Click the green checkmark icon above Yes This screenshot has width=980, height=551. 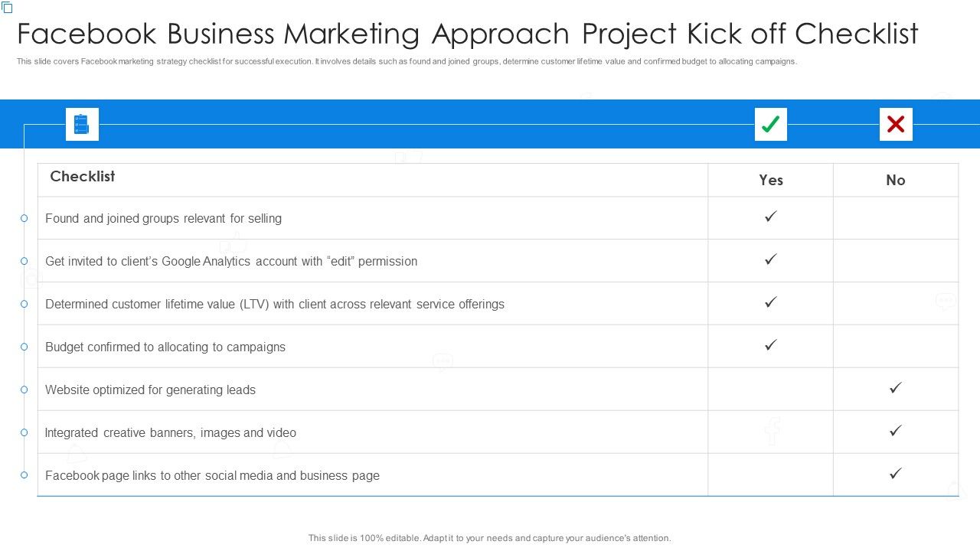point(771,125)
